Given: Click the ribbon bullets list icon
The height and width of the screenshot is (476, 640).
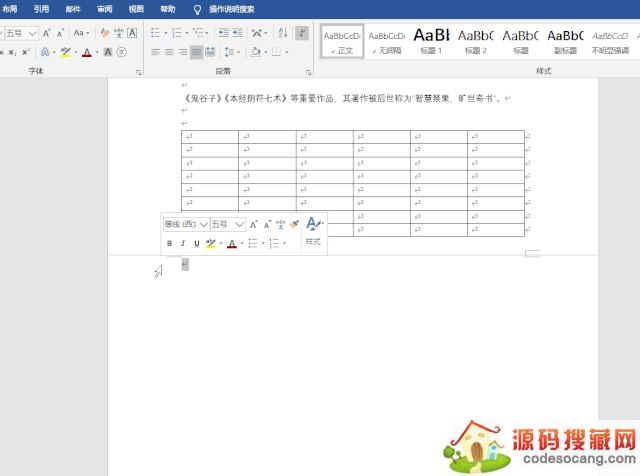Looking at the screenshot, I should (x=155, y=33).
